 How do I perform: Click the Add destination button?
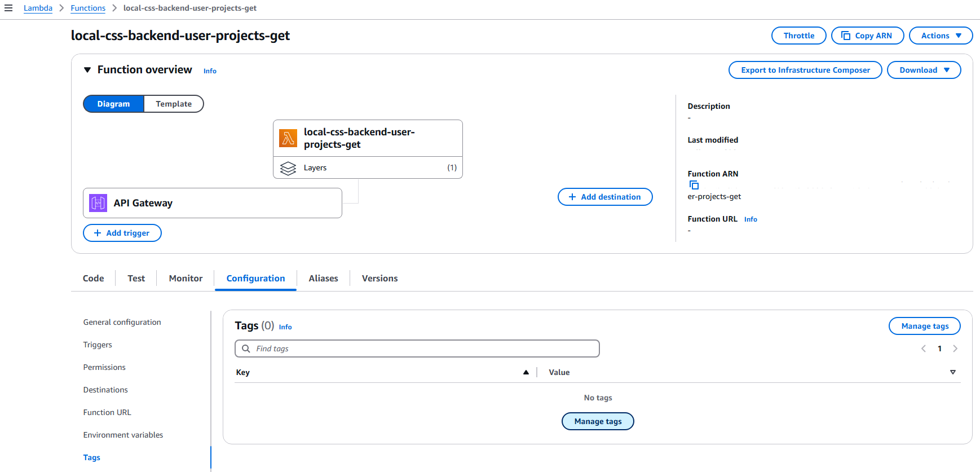tap(604, 197)
